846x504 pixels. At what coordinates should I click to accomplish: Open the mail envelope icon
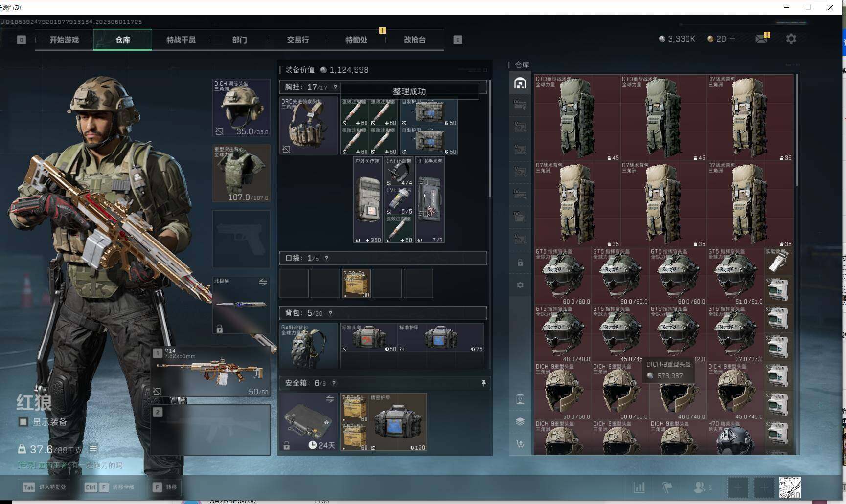point(761,39)
